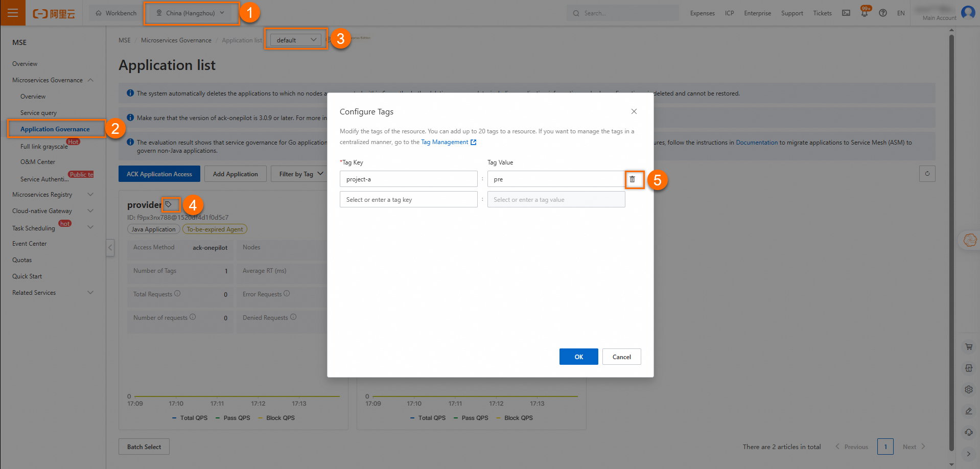The height and width of the screenshot is (469, 980).
Task: Open the help question mark icon
Action: click(x=883, y=13)
